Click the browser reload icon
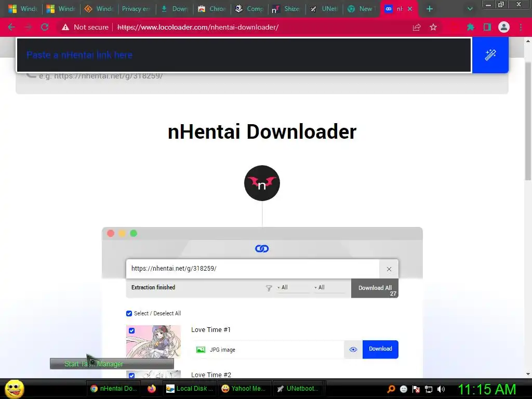Image resolution: width=532 pixels, height=399 pixels. point(45,27)
